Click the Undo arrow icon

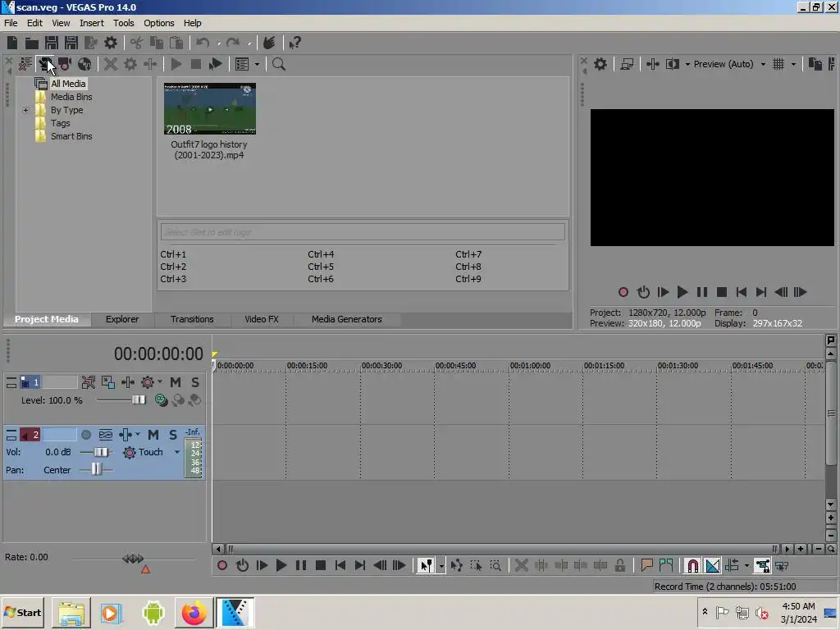click(203, 43)
